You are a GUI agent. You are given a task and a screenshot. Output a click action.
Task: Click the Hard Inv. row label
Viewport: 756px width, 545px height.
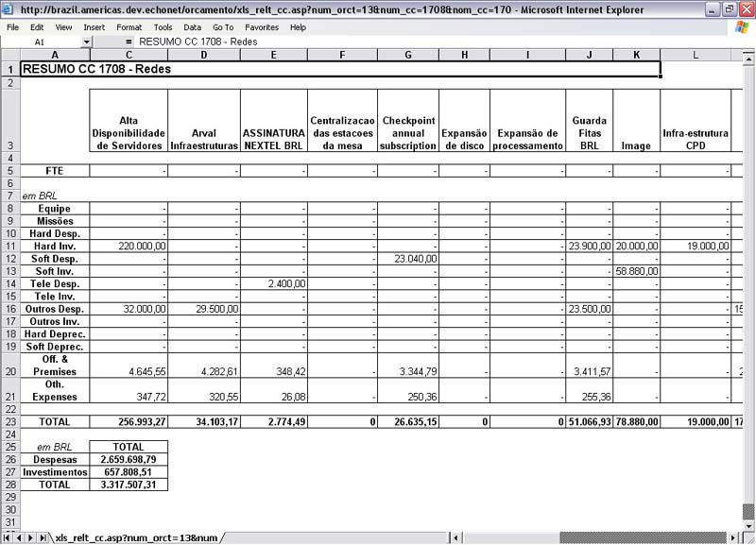[55, 247]
